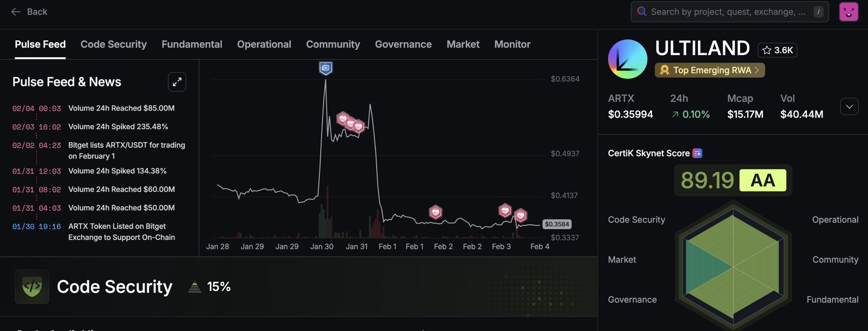This screenshot has width=868, height=331.
Task: Open the 'Bitget lists ARTX/USDT' news item
Action: (127, 151)
